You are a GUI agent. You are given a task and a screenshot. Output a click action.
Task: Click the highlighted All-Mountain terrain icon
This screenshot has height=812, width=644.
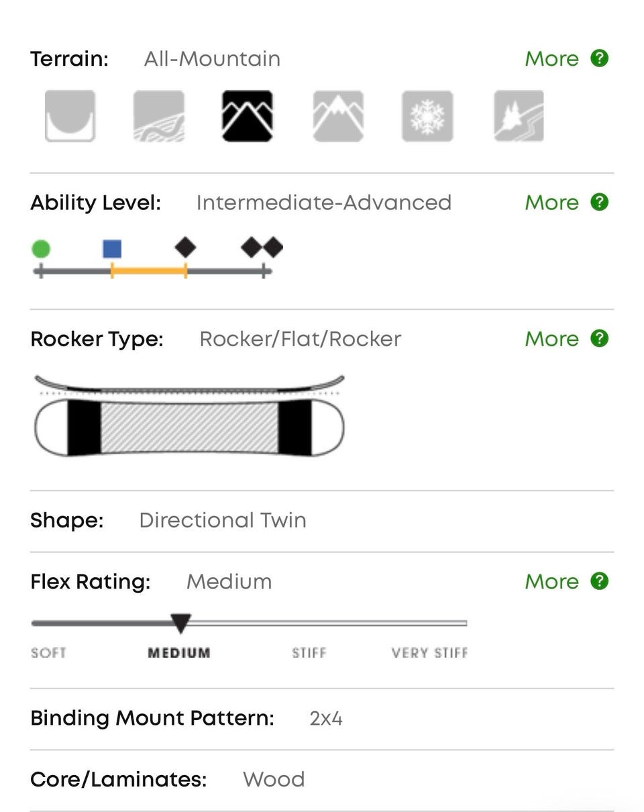(x=247, y=116)
